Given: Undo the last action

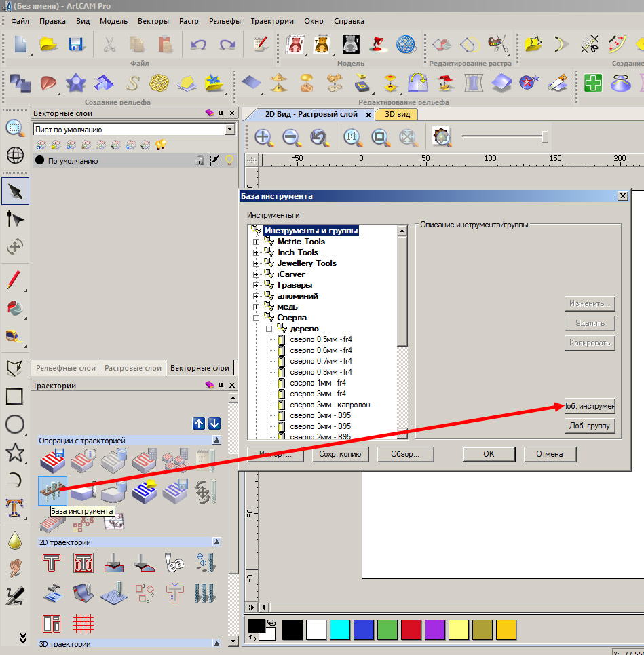Looking at the screenshot, I should pyautogui.click(x=198, y=44).
